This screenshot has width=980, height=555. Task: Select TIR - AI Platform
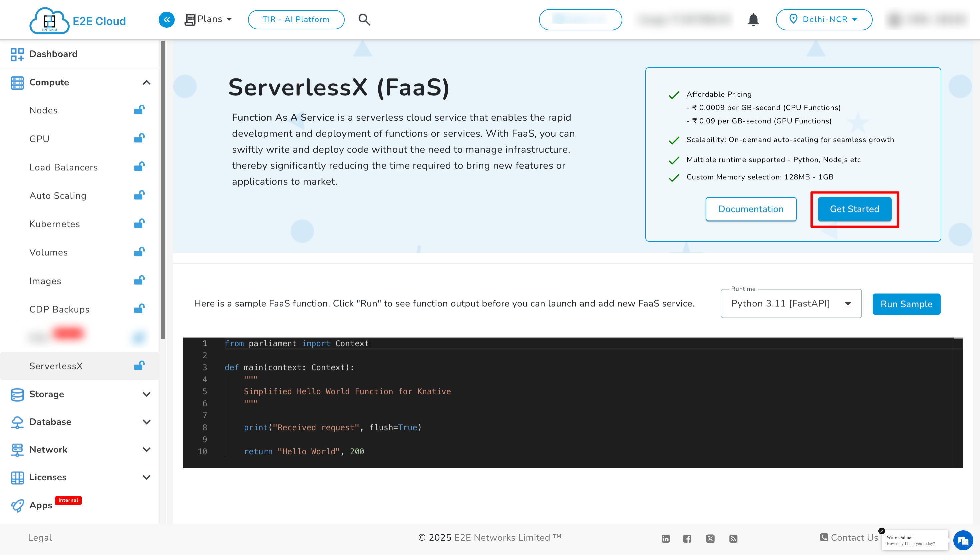tap(296, 19)
